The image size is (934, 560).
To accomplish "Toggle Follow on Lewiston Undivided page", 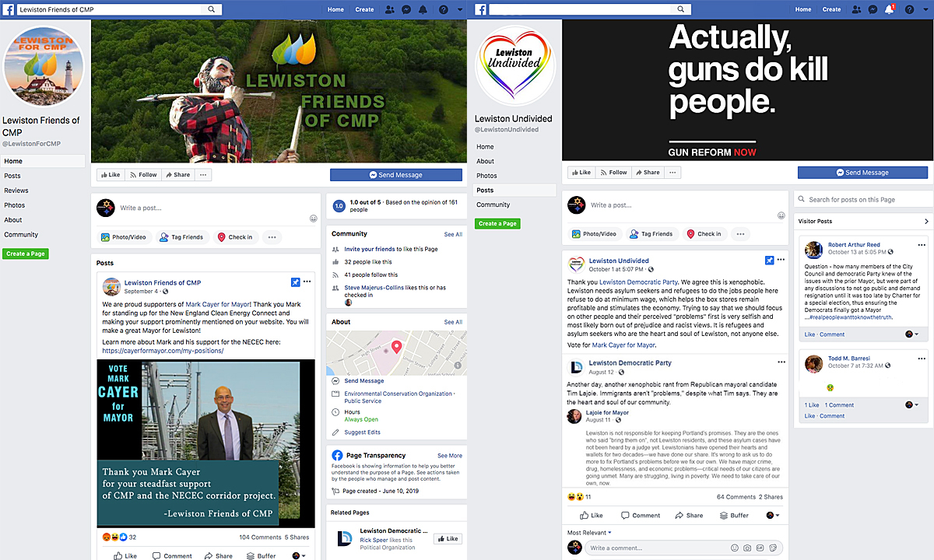I will click(x=613, y=173).
